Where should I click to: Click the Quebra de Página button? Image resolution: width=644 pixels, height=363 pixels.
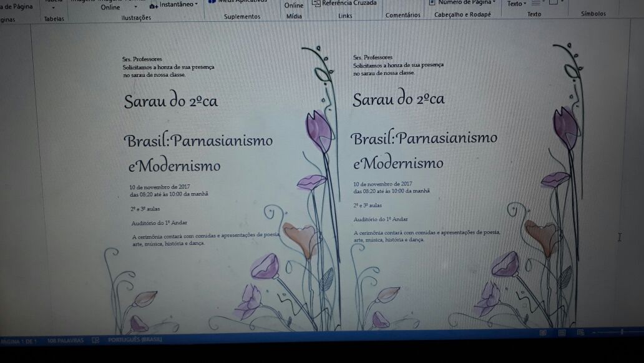[x=16, y=6]
